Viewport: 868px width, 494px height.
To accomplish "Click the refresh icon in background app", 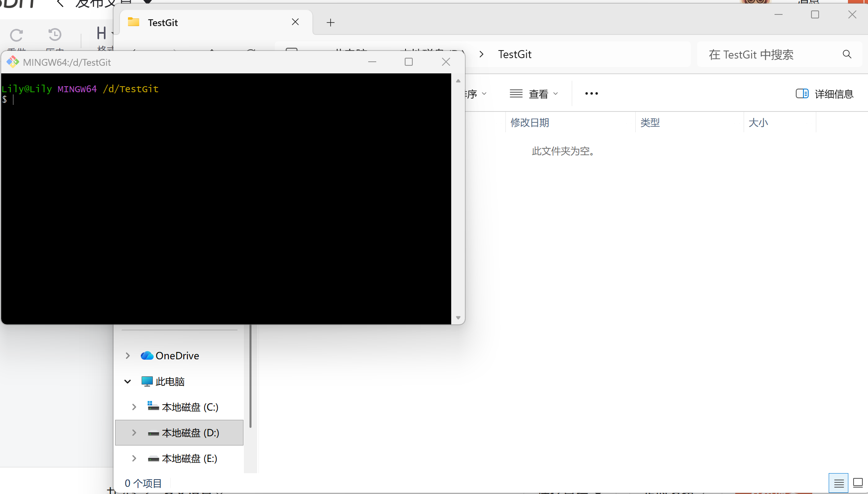I will click(x=16, y=35).
